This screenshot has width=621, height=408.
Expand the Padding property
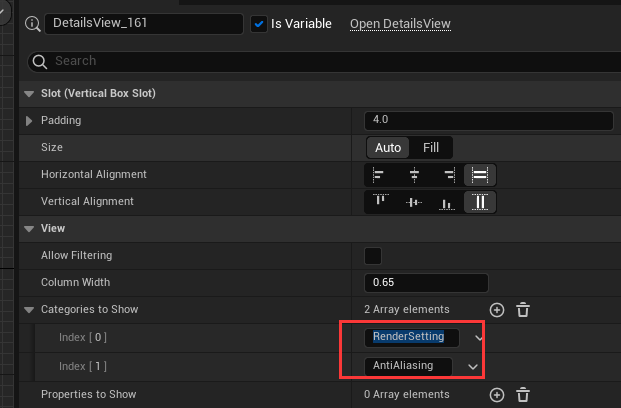pyautogui.click(x=28, y=121)
